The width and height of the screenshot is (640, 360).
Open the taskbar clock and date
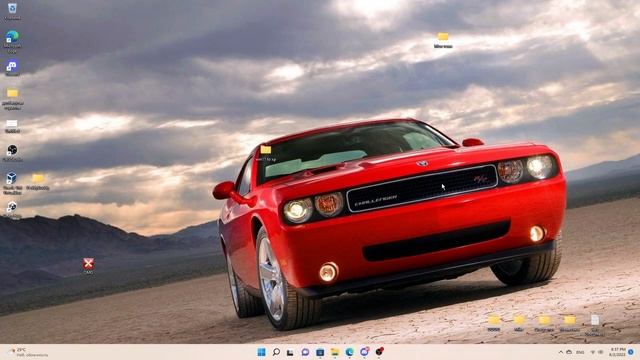pyautogui.click(x=617, y=352)
